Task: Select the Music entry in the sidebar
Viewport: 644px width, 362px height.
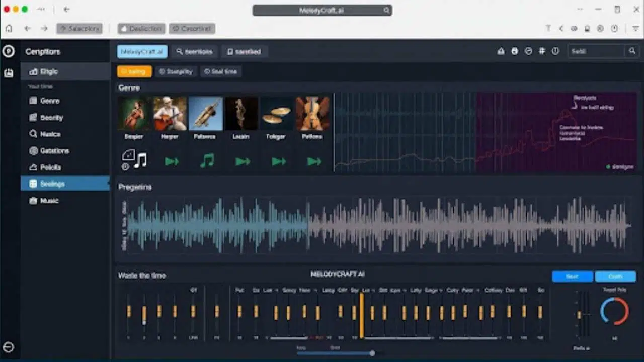Action: (49, 201)
